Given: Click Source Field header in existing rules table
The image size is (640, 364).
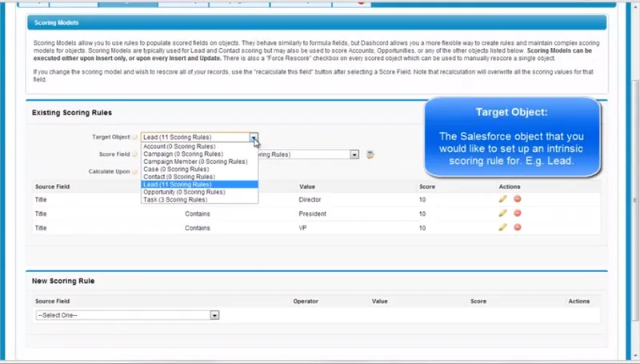Looking at the screenshot, I should [x=52, y=186].
